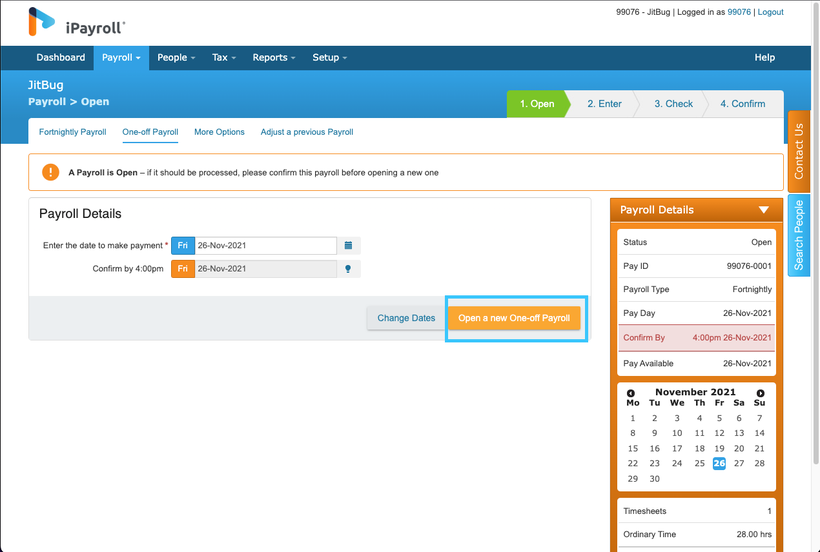Image resolution: width=820 pixels, height=552 pixels.
Task: Click step 1. Open in progress bar
Action: 537,104
